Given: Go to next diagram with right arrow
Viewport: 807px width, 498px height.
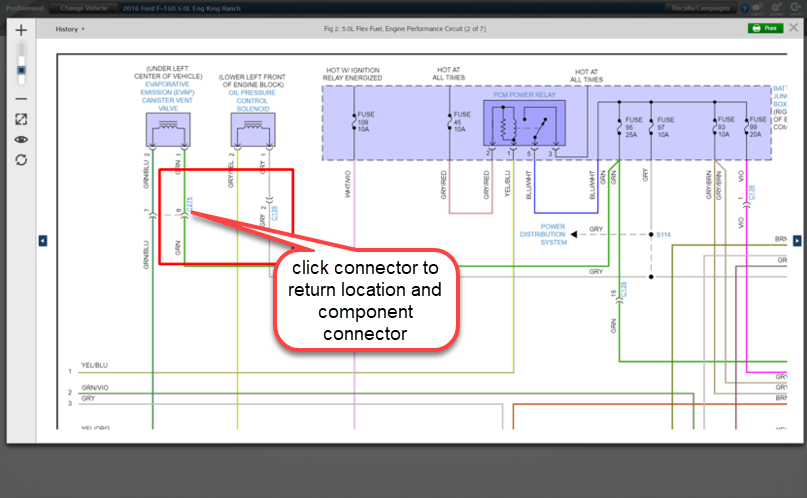Looking at the screenshot, I should [x=796, y=240].
